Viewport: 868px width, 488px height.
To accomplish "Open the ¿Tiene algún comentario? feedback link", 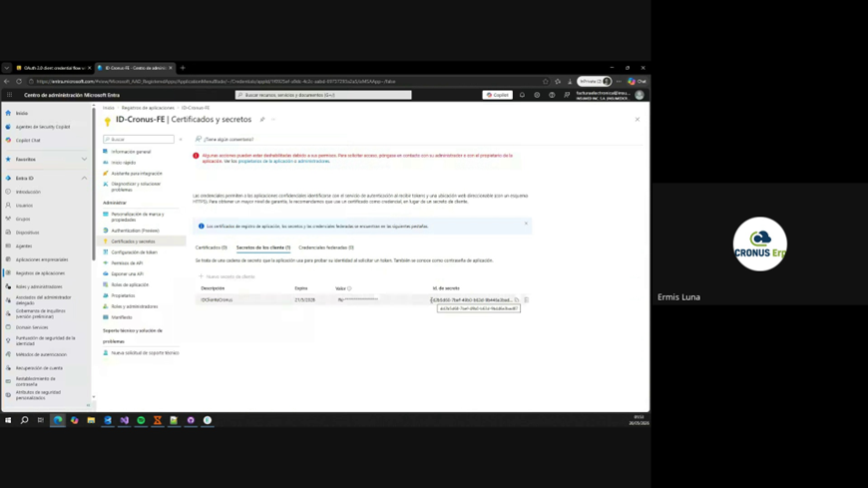I will [224, 140].
